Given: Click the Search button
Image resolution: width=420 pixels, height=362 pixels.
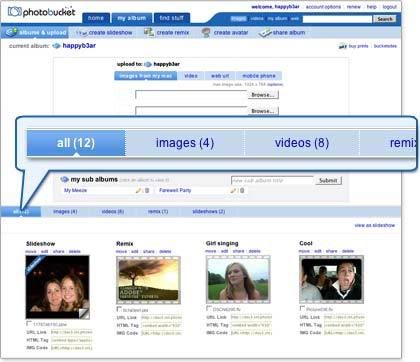Looking at the screenshot, I should (x=385, y=19).
